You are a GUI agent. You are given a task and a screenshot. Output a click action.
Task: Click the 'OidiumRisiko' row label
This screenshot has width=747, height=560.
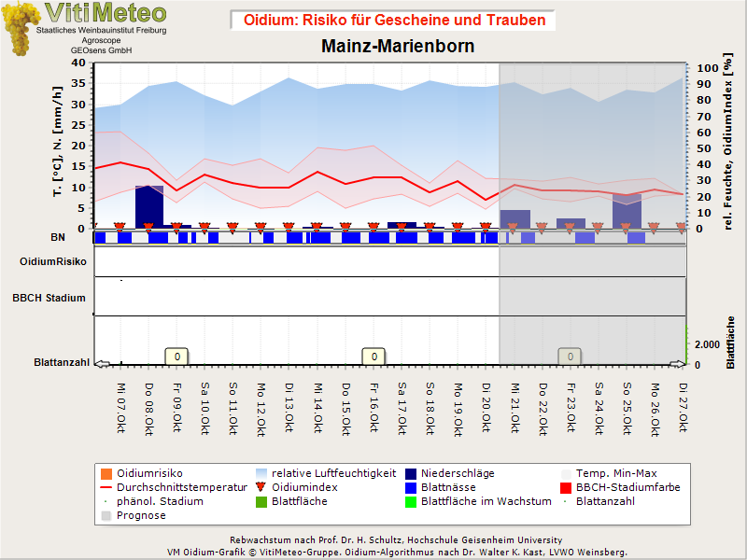pos(53,261)
